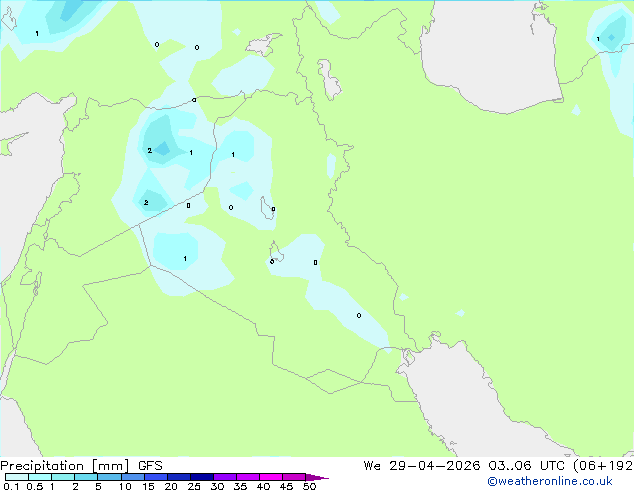Click the legend label '0.5'
Screen dimensions: 634x490
click(35, 486)
